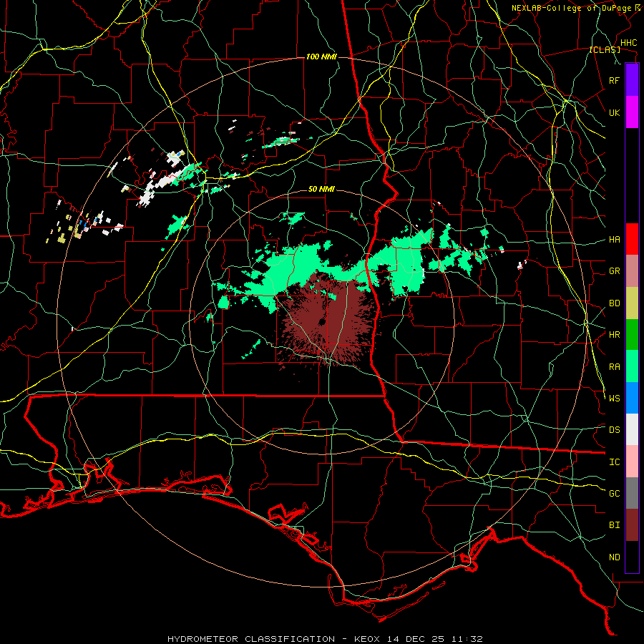Click the RA light green legend swatch
Image resolution: width=644 pixels, height=644 pixels.
point(632,366)
